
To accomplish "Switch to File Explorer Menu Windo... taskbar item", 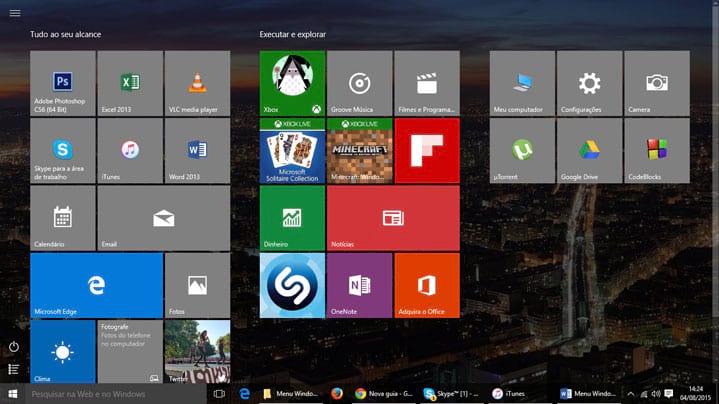I will [292, 394].
